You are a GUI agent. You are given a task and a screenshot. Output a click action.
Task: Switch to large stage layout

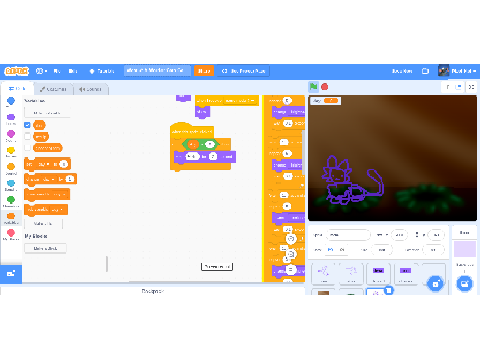459,87
